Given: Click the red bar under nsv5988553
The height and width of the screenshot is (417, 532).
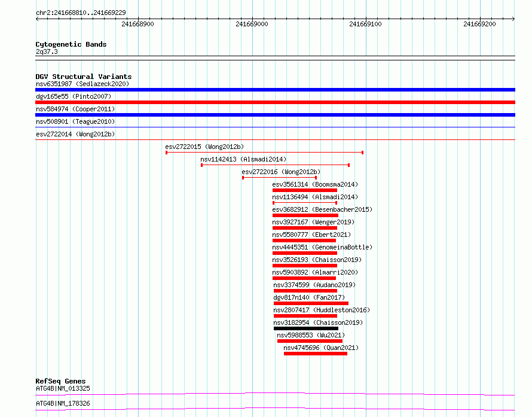Looking at the screenshot, I should click(310, 341).
